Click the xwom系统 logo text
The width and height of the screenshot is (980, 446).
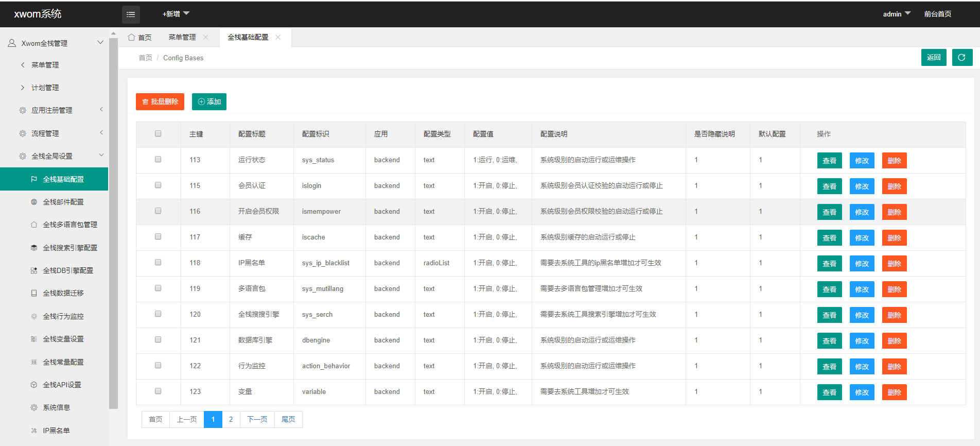[38, 14]
